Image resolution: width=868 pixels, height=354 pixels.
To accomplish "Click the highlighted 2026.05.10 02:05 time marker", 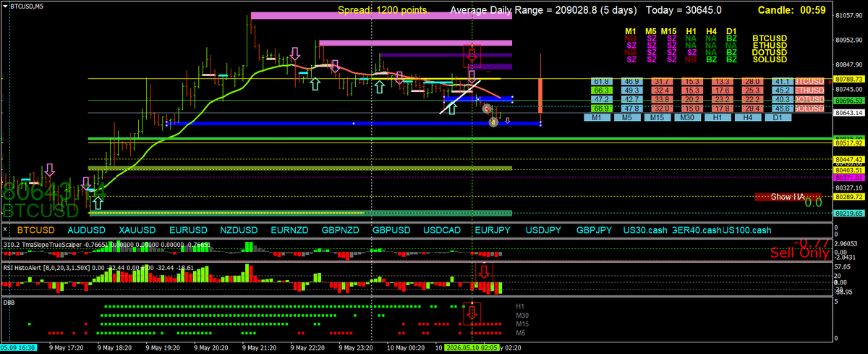I will tap(474, 347).
